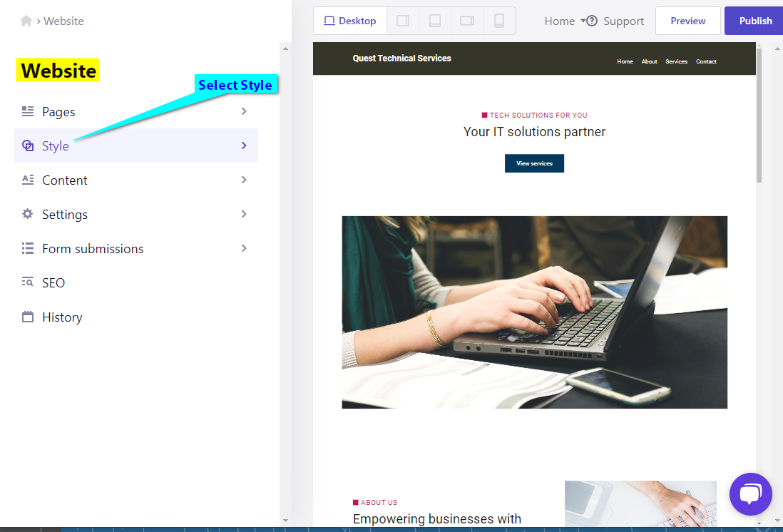The image size is (783, 532).
Task: Click the Publish button
Action: click(755, 21)
